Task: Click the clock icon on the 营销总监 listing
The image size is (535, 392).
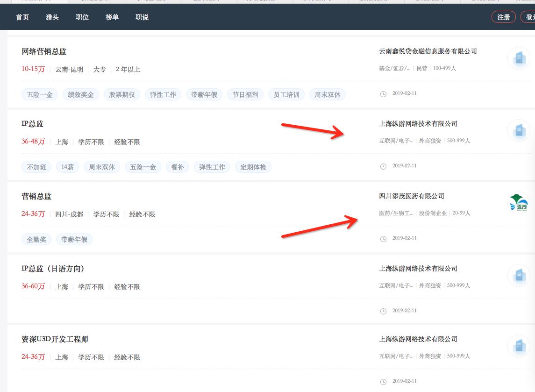Action: (x=383, y=238)
